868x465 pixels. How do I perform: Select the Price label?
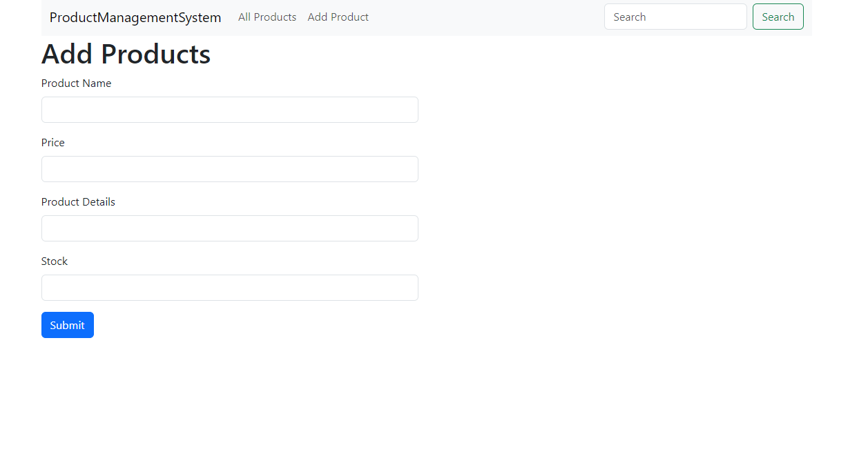(52, 142)
